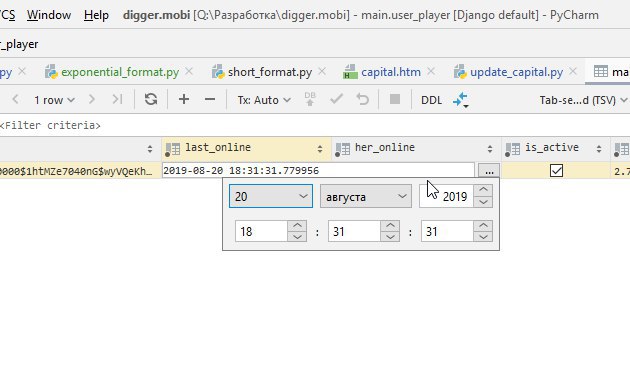Delete the selected row
This screenshot has width=630, height=379.
point(210,99)
